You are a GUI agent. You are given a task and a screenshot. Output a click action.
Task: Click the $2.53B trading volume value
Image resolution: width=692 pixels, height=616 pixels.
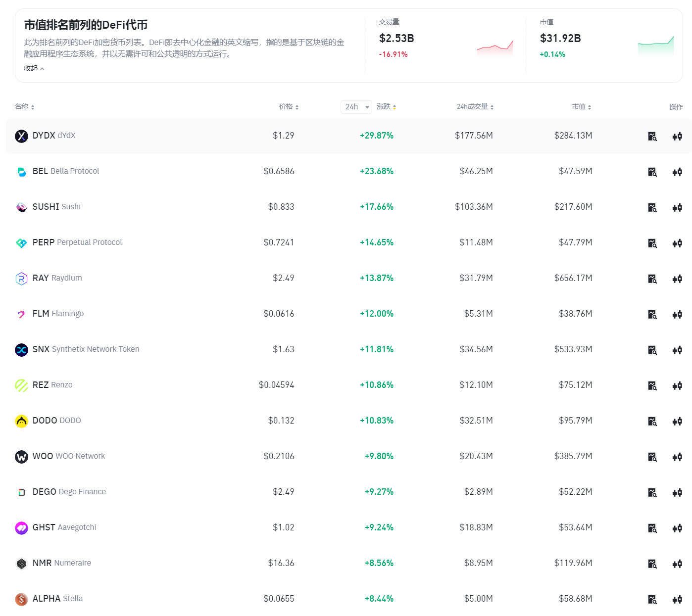[396, 39]
